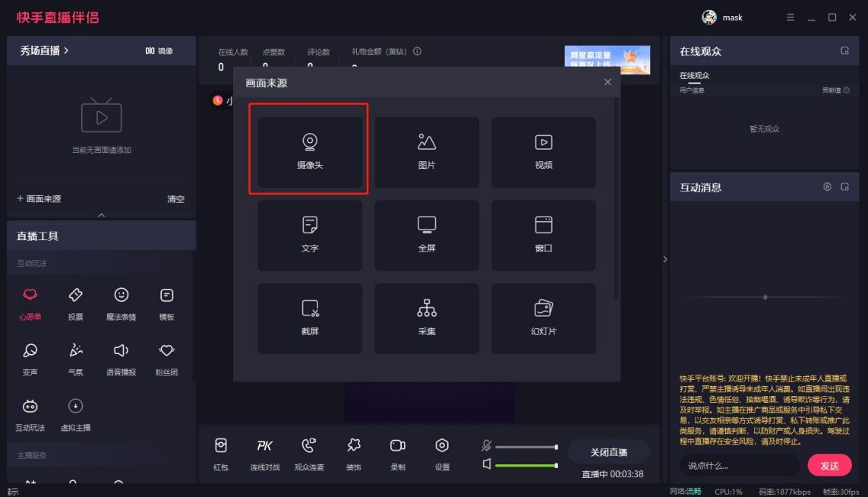Open the 粉丝团 fan club tool

click(x=166, y=359)
